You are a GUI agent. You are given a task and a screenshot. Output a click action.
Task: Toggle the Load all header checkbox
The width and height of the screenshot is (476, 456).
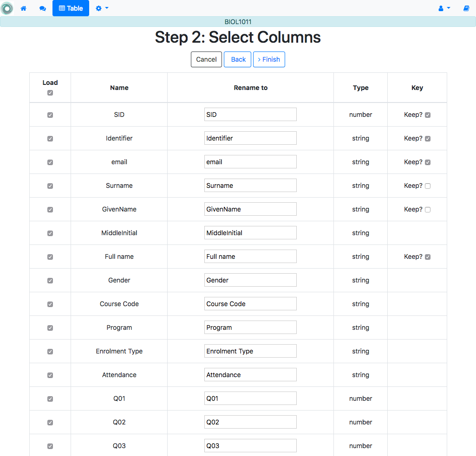(50, 93)
